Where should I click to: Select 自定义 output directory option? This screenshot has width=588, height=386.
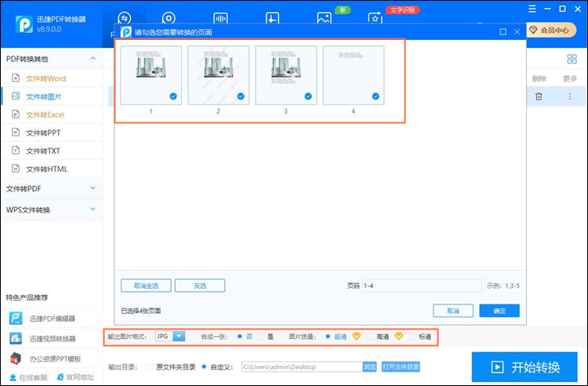(x=204, y=367)
